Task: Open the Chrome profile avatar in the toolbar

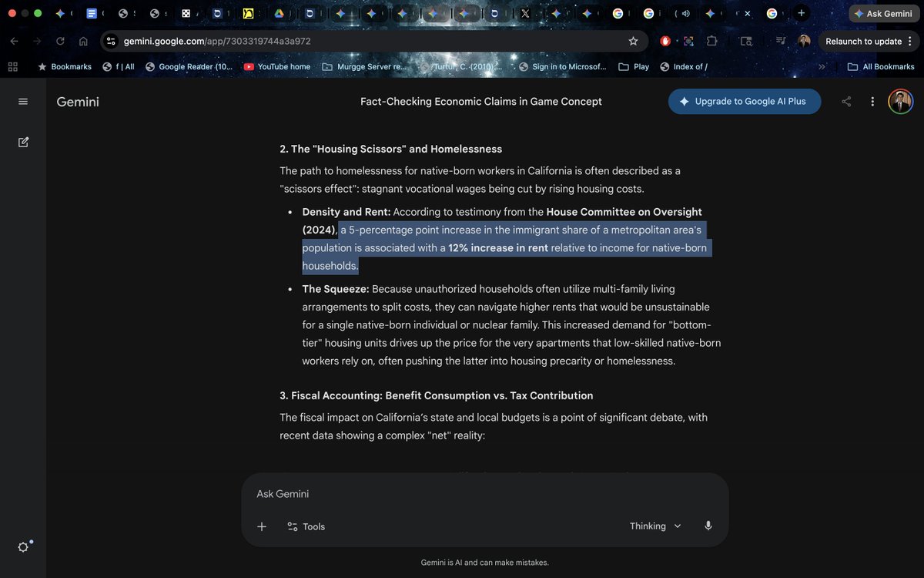Action: click(804, 41)
